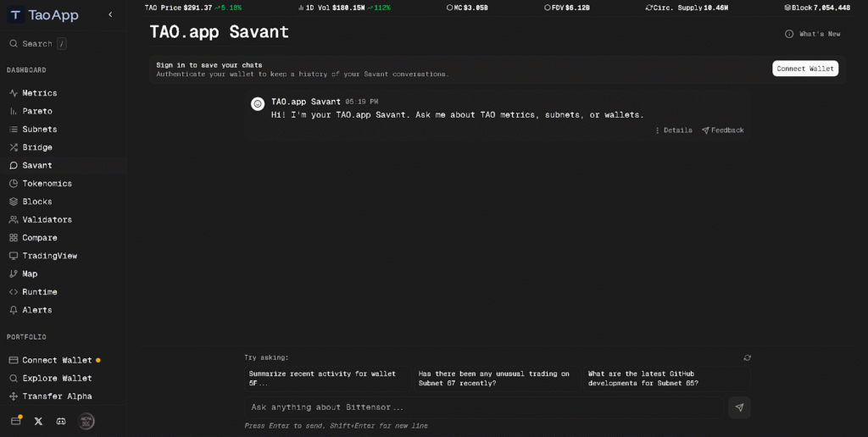This screenshot has width=868, height=437.
Task: Refresh the suggested questions
Action: click(747, 357)
